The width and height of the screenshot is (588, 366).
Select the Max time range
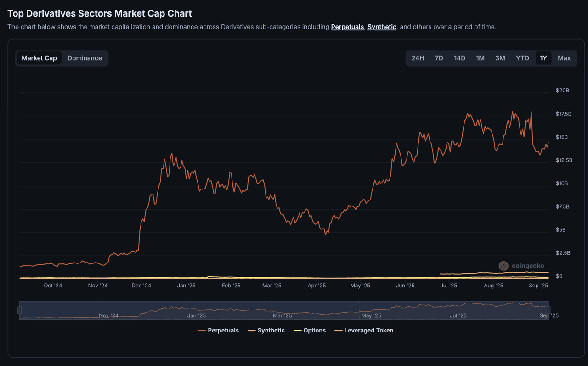click(564, 58)
